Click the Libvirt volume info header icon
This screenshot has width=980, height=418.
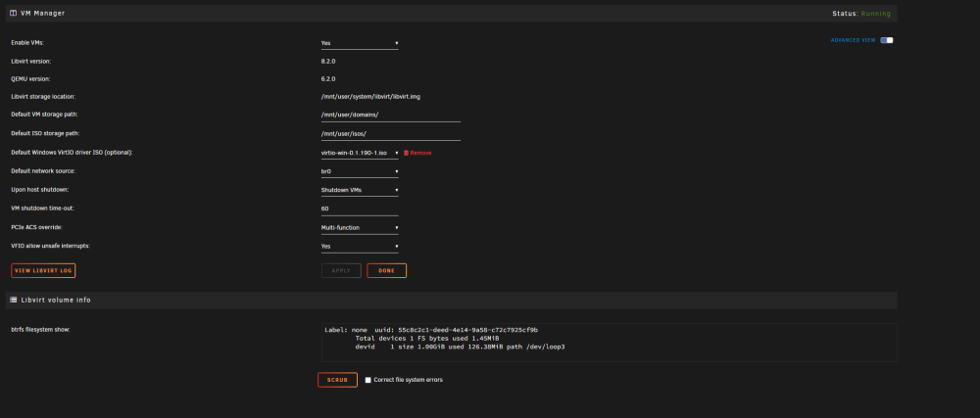click(13, 301)
